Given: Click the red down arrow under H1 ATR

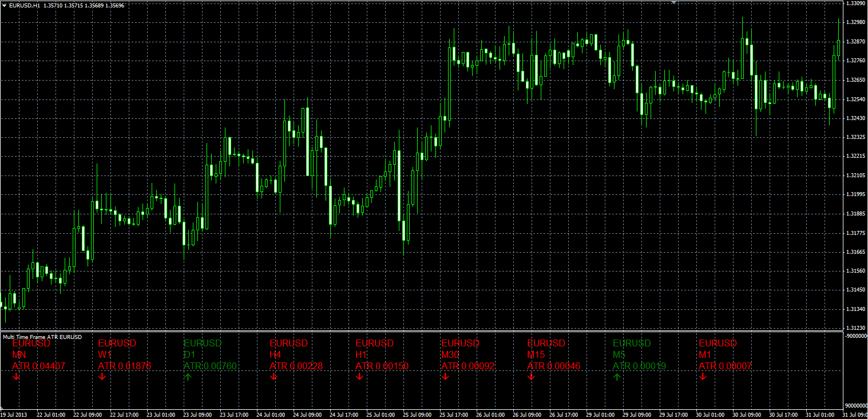Looking at the screenshot, I should click(x=359, y=377).
